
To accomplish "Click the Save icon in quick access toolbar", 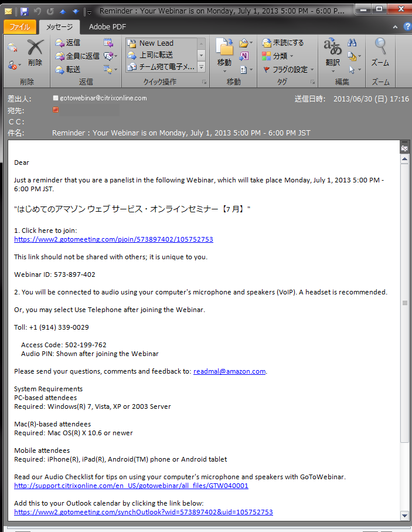I will 24,12.
